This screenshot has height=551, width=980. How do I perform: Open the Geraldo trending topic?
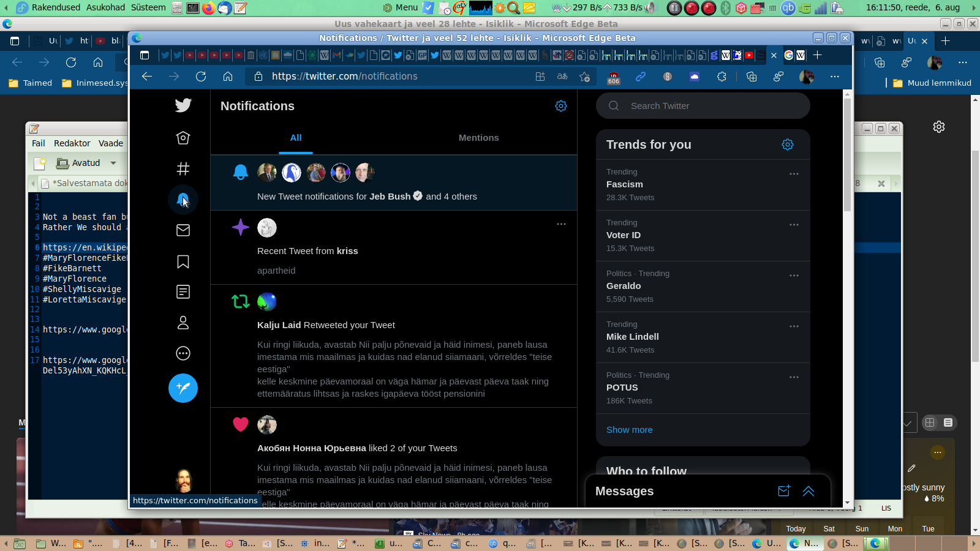point(703,287)
